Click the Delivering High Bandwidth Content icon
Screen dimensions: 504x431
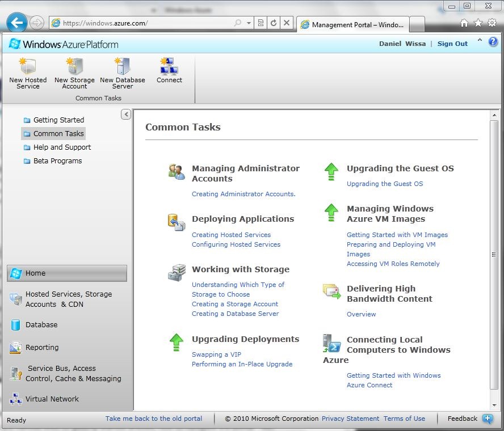point(331,291)
